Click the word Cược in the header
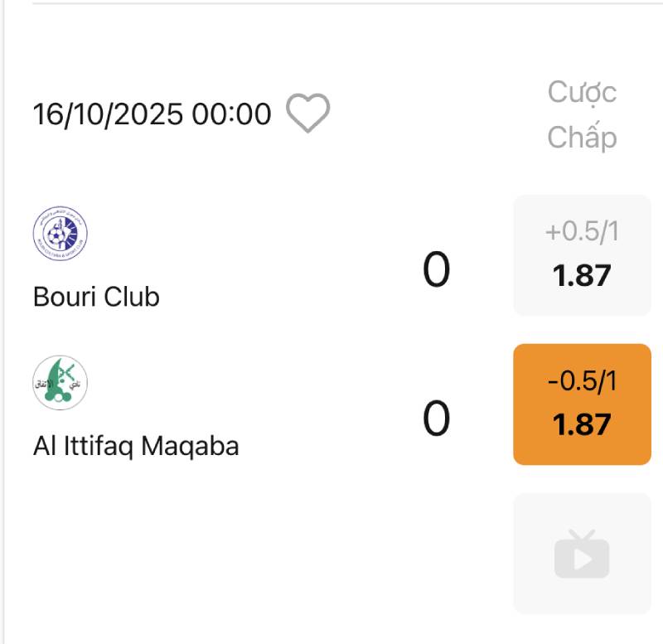The height and width of the screenshot is (644, 663). coord(582,92)
